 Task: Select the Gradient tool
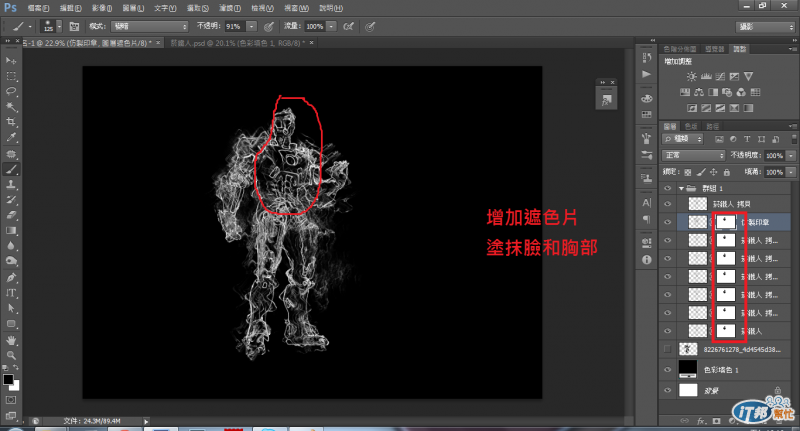pos(11,231)
